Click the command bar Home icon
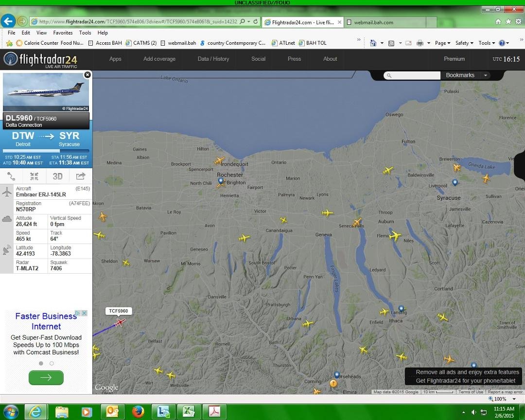525x420 pixels. point(373,43)
